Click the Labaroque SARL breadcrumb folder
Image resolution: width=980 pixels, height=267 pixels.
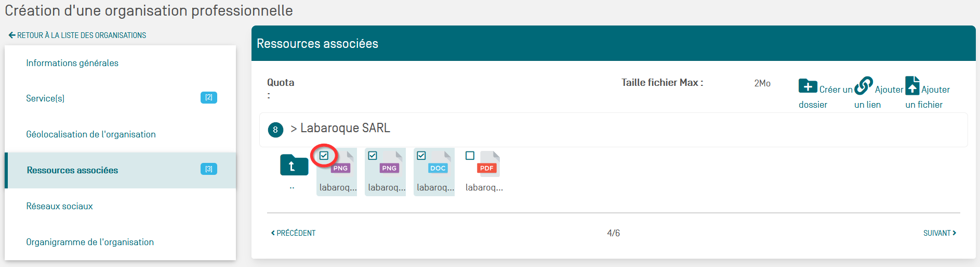[x=345, y=128]
